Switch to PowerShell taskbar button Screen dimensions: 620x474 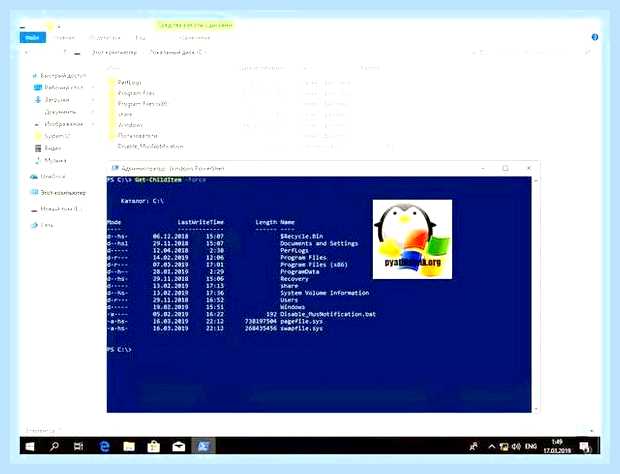click(x=204, y=446)
